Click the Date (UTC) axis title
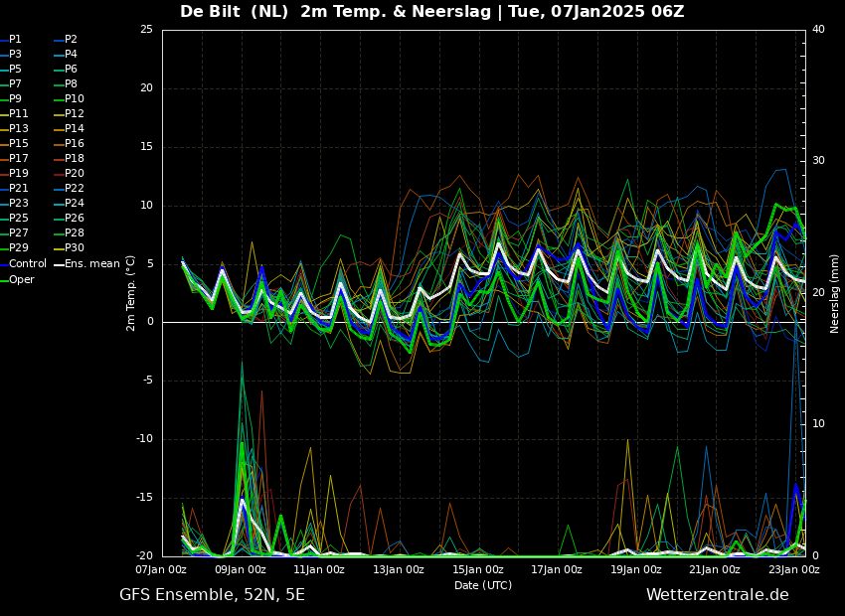Image resolution: width=845 pixels, height=616 pixels. (483, 585)
